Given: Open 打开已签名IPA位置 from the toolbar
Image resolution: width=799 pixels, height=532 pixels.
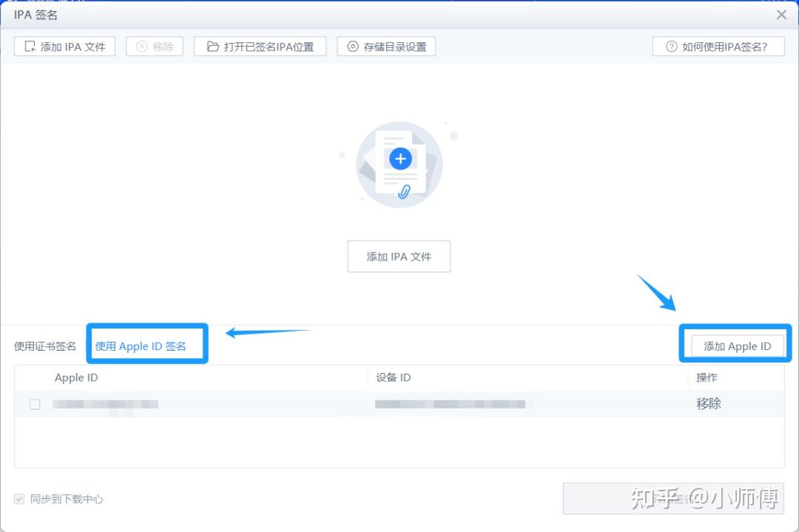Looking at the screenshot, I should pyautogui.click(x=260, y=46).
